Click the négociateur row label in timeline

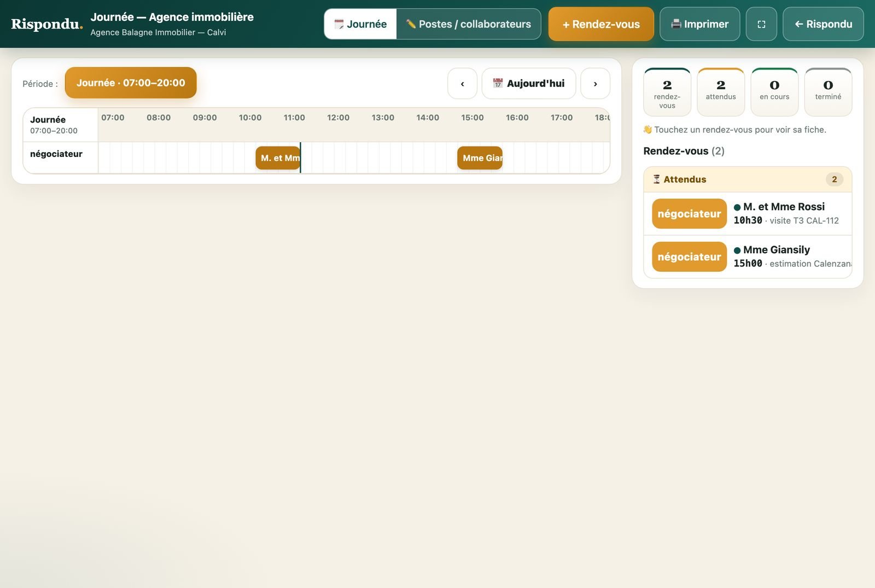pos(56,154)
